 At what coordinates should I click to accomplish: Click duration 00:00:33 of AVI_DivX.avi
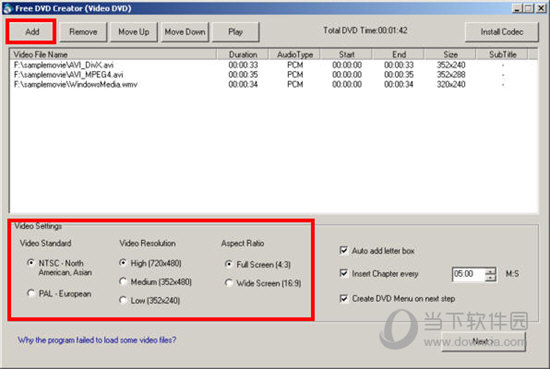coord(243,65)
